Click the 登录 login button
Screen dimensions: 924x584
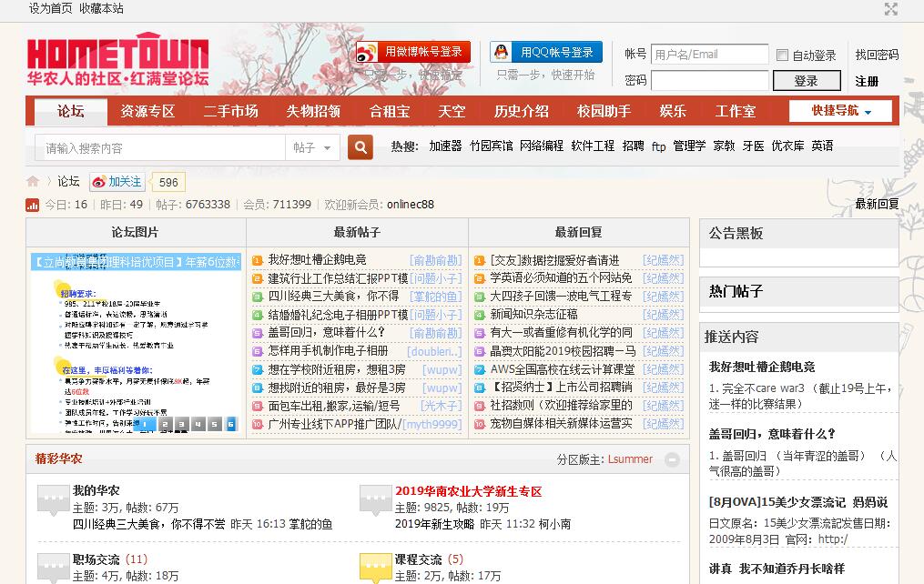tap(806, 81)
